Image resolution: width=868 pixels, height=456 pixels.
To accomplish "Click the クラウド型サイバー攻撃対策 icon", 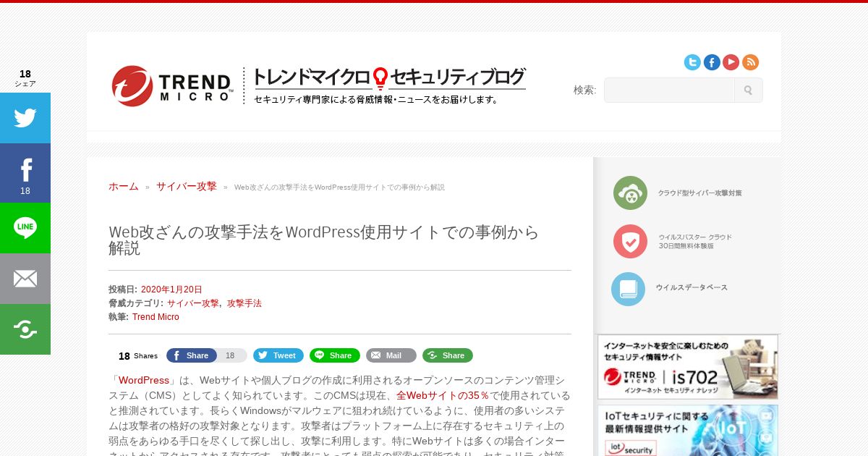I will pos(630,193).
